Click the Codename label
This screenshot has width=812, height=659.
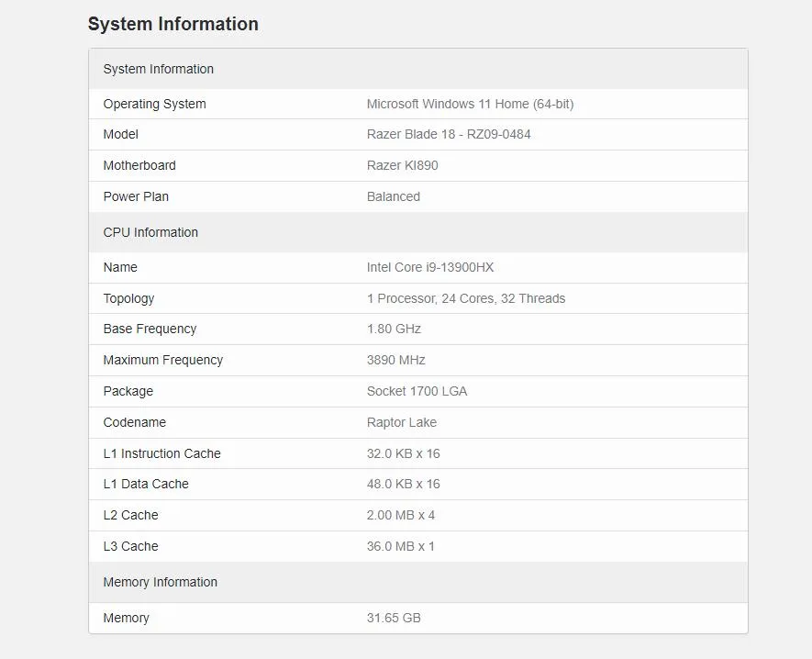point(134,422)
